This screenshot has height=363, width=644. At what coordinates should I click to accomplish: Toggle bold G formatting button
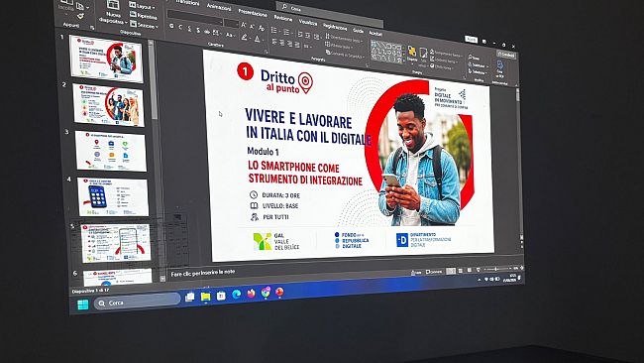[x=171, y=26]
